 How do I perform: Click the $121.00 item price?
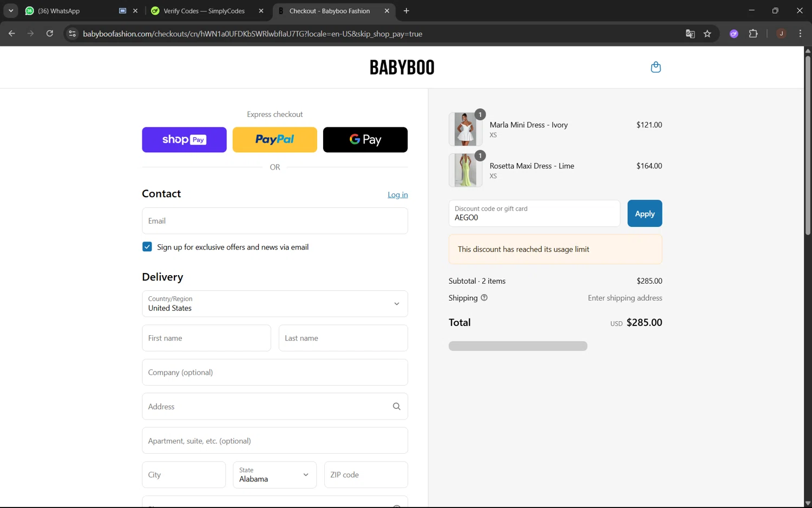[x=649, y=125]
